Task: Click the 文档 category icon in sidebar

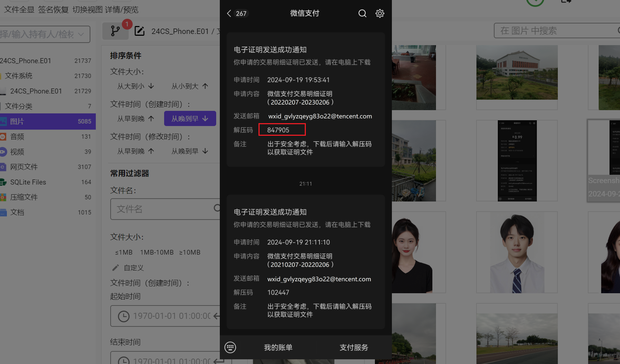Action: [3, 212]
